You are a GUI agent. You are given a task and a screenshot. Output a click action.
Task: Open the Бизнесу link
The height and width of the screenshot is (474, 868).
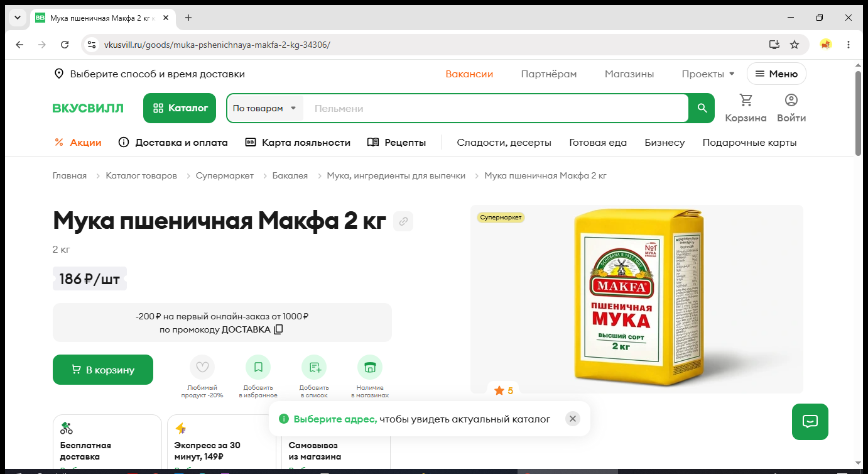pos(665,143)
